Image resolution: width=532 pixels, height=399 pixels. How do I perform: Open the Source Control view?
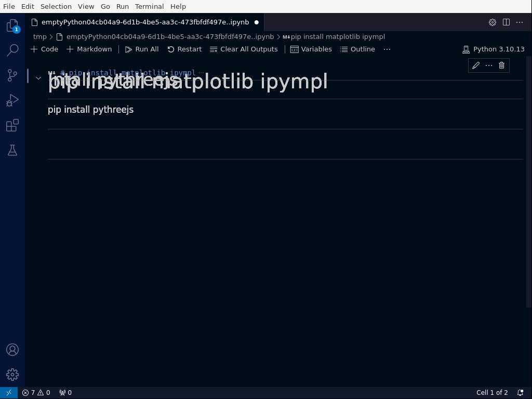(11, 75)
